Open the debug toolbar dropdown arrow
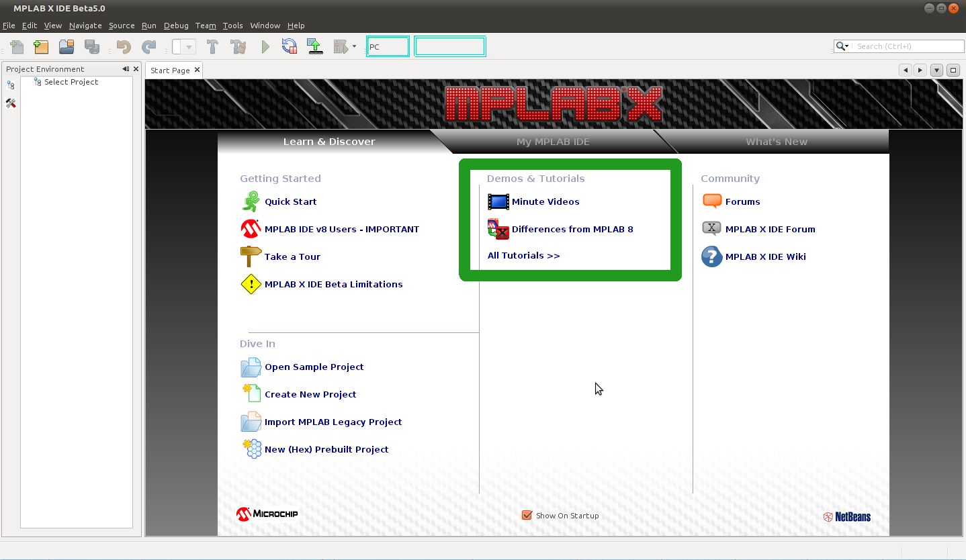The height and width of the screenshot is (560, 966). coord(354,46)
